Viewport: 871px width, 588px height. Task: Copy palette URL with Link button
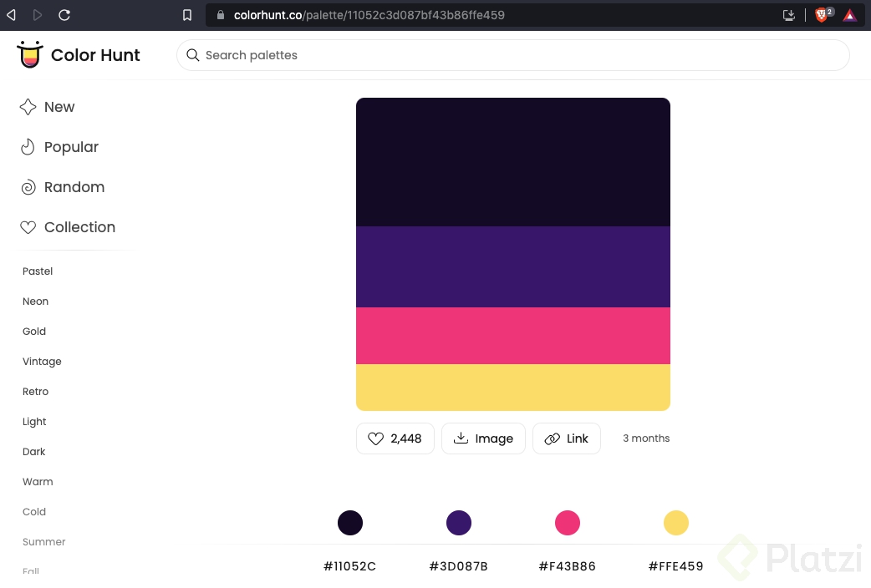(567, 438)
